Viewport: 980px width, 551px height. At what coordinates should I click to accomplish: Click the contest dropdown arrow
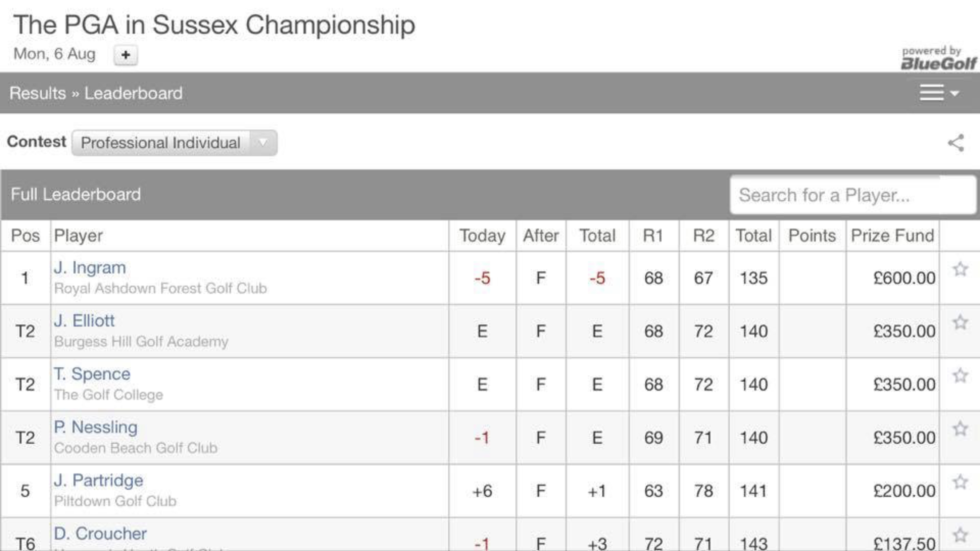pos(263,143)
